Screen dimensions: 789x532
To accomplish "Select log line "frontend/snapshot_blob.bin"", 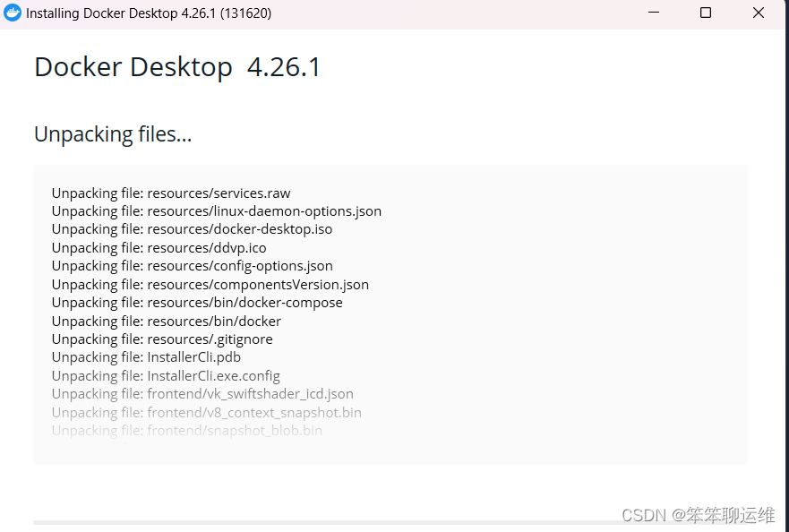I will pos(186,431).
